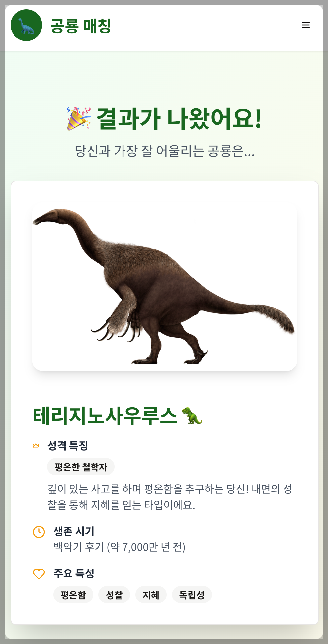The height and width of the screenshot is (644, 328).
Task: Click the crown icon next to 성격 특징
Action: [36, 446]
